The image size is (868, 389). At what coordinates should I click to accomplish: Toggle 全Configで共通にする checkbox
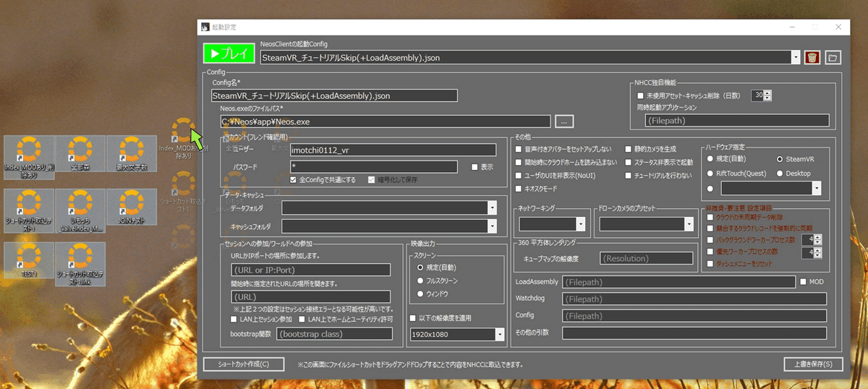click(x=294, y=180)
